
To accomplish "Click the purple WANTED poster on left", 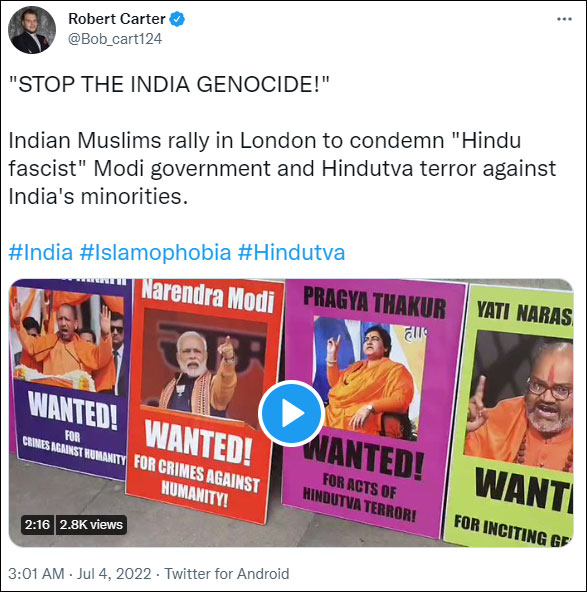I will click(69, 379).
